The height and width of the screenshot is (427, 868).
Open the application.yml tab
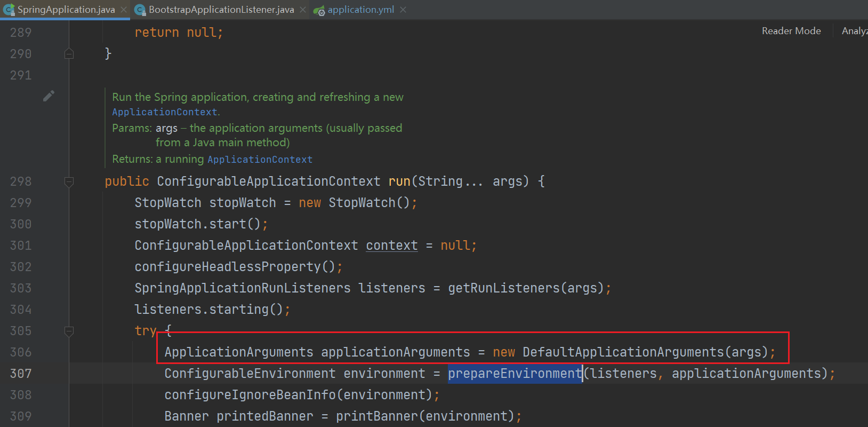(x=360, y=10)
